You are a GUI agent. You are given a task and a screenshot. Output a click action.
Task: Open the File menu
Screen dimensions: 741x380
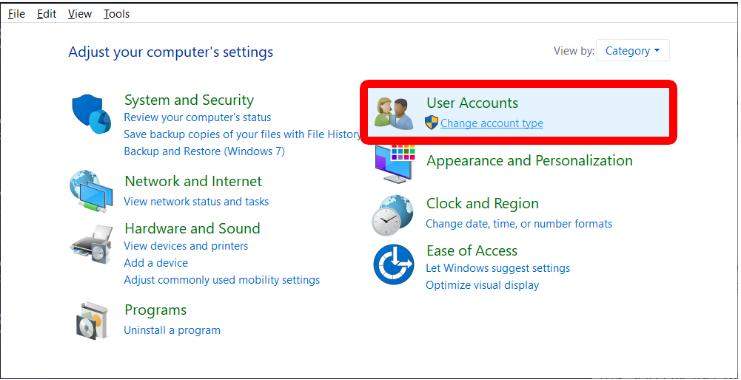pyautogui.click(x=16, y=14)
